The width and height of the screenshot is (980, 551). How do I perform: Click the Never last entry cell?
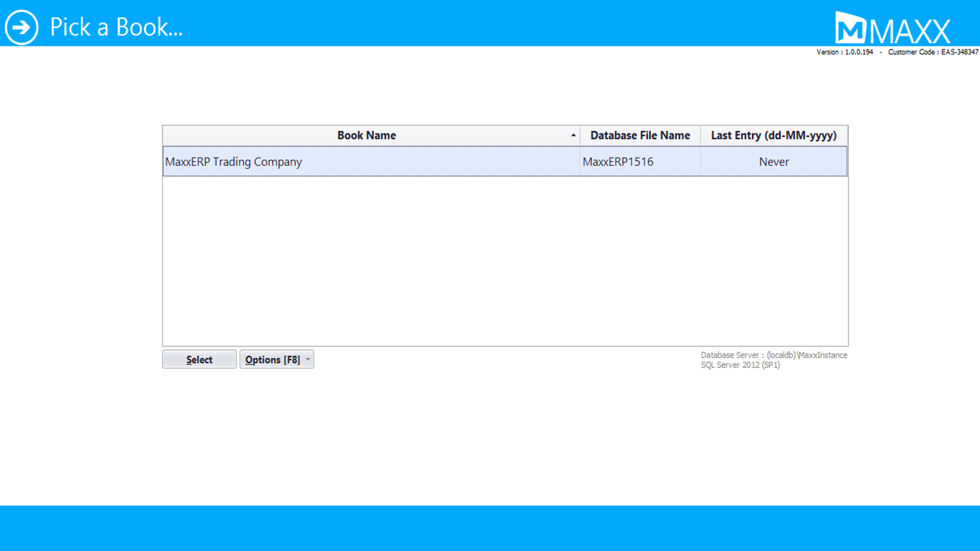point(773,162)
